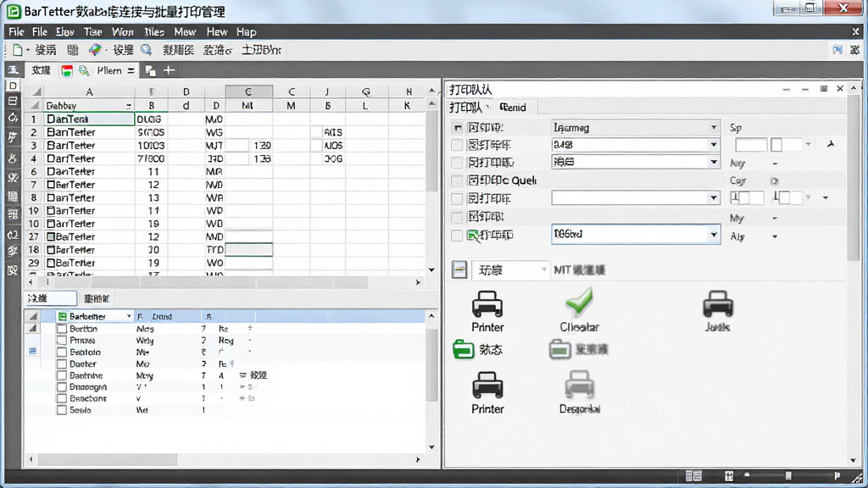The height and width of the screenshot is (488, 868).
Task: Open the Hap menu in menu bar
Action: coord(247,31)
